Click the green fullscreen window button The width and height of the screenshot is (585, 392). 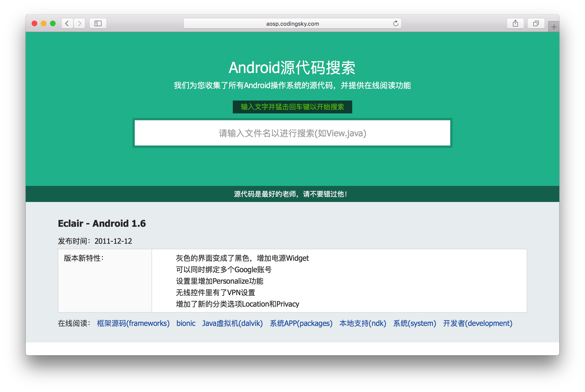click(x=53, y=23)
